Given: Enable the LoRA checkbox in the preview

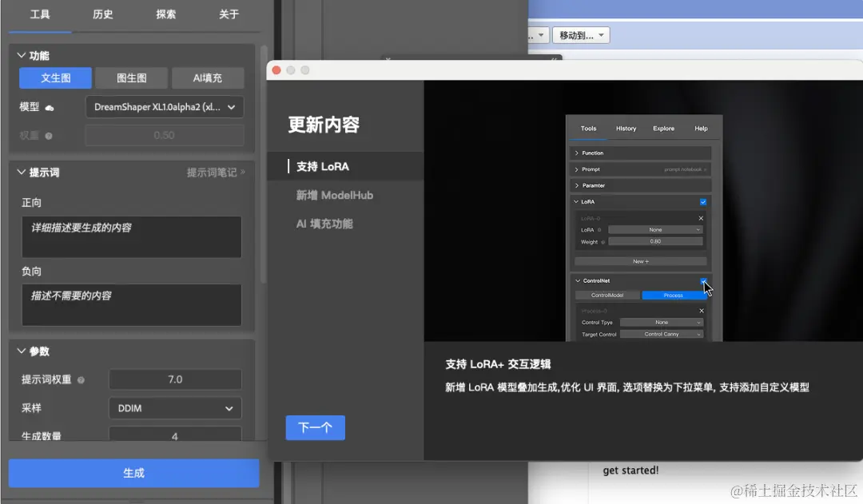Looking at the screenshot, I should tap(702, 202).
